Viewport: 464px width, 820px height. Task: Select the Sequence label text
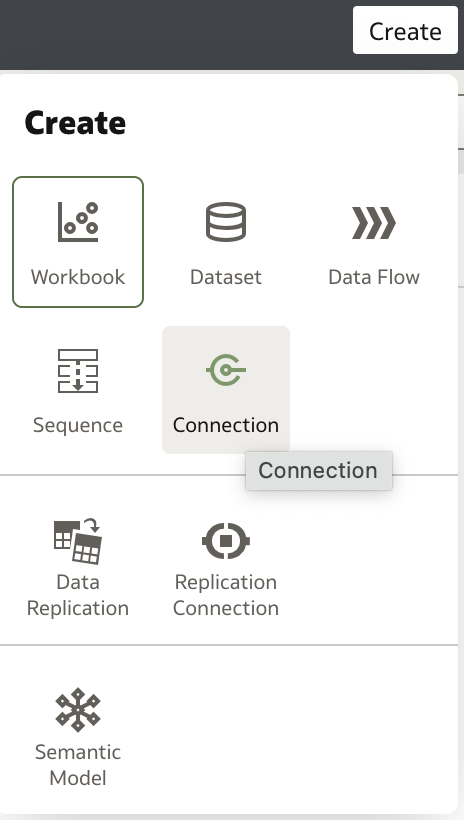click(78, 425)
